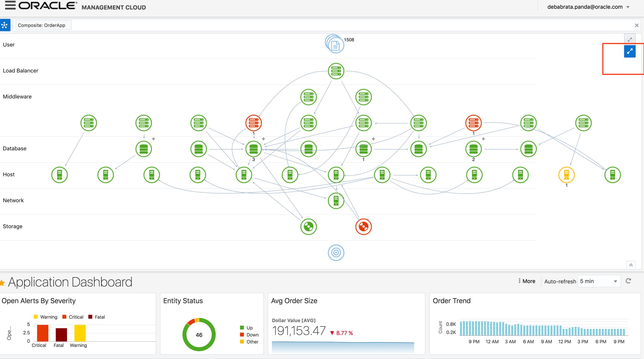Click the topology view icon
Screen dimensions: 644x359
tap(5, 25)
